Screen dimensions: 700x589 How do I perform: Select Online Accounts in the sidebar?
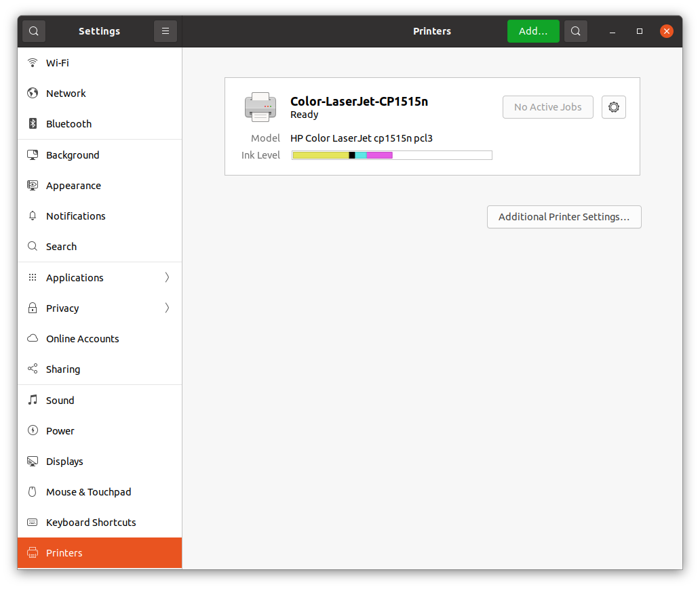(82, 339)
